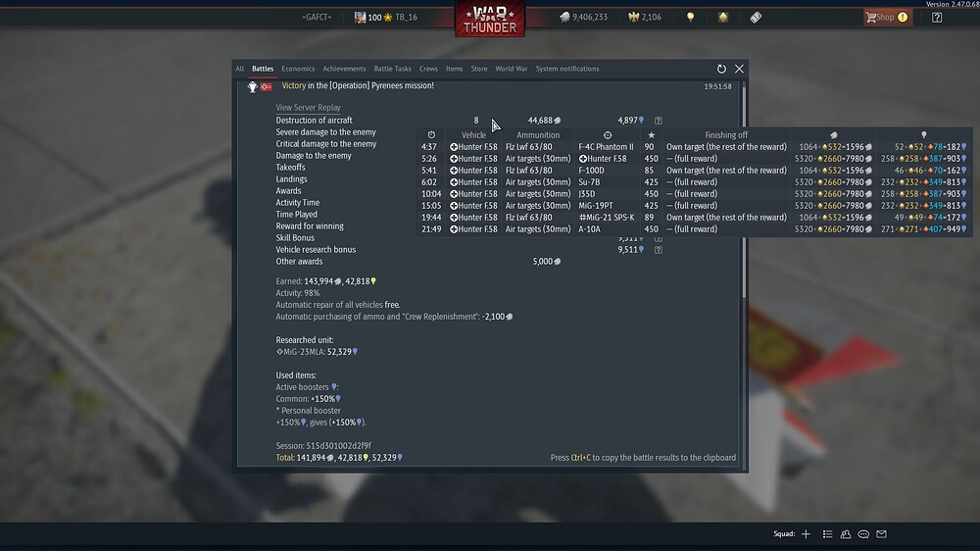Select the Battles tab
This screenshot has height=551, width=980.
[x=263, y=69]
